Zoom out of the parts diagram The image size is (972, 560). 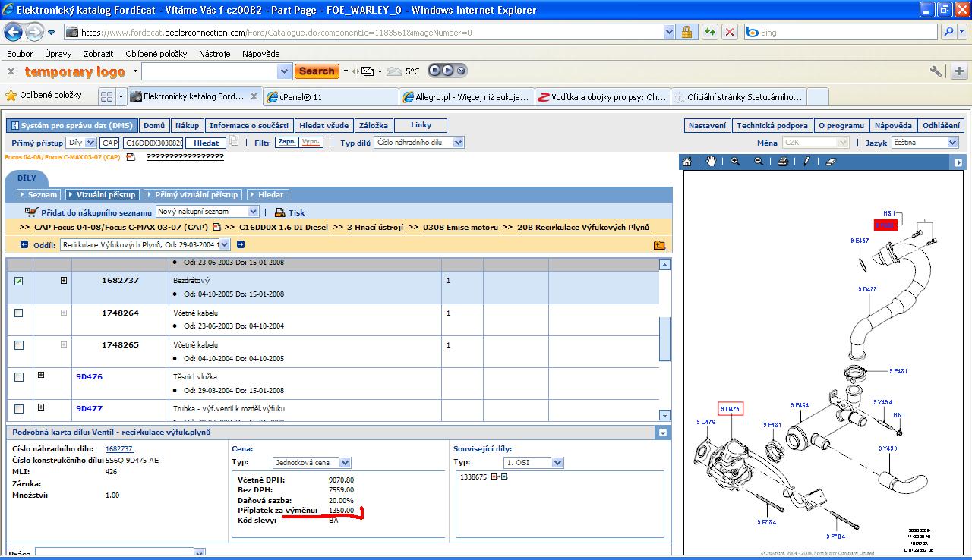click(x=759, y=162)
